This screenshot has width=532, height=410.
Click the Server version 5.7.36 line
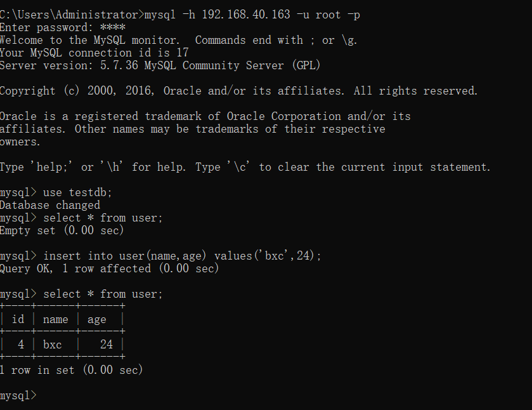coord(160,65)
